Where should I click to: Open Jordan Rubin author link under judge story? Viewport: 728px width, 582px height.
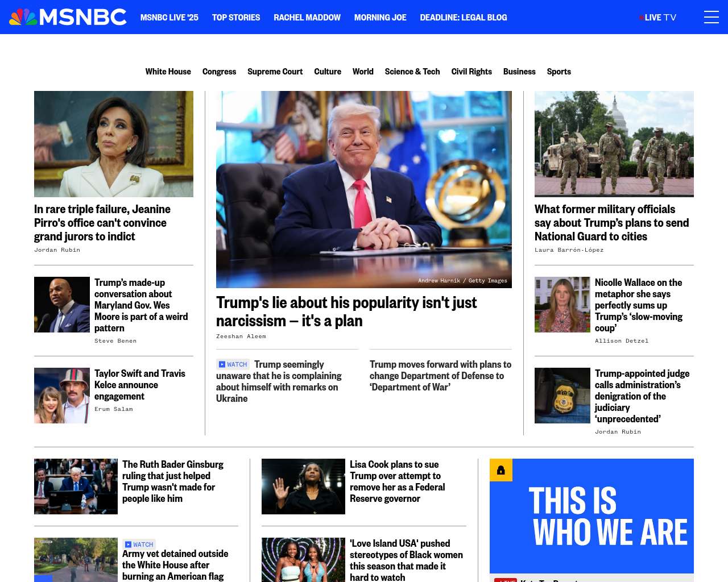coord(618,432)
